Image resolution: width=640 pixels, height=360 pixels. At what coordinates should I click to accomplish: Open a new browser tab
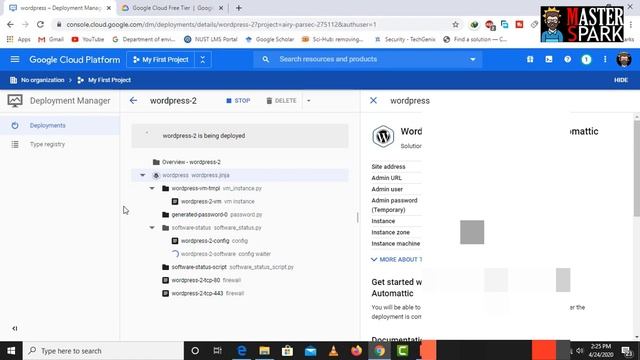[x=239, y=8]
